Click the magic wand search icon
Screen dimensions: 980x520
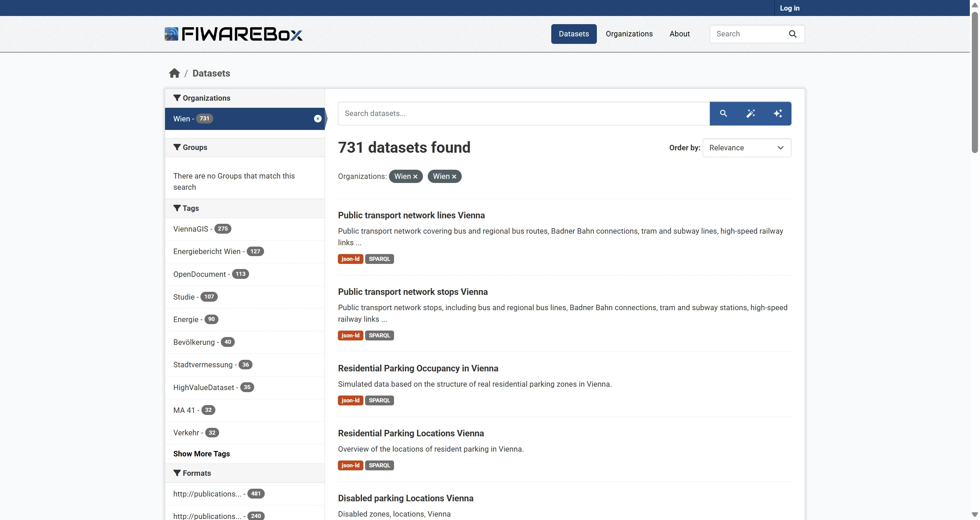(750, 113)
